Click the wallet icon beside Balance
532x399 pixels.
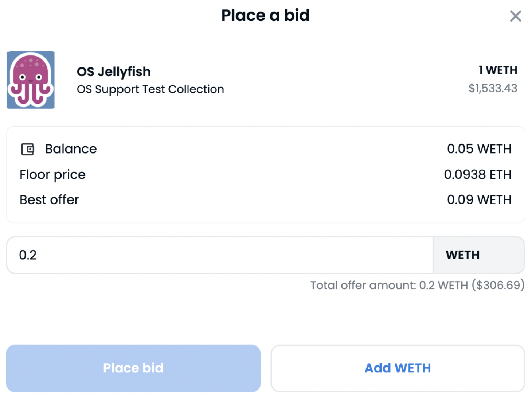tap(28, 149)
